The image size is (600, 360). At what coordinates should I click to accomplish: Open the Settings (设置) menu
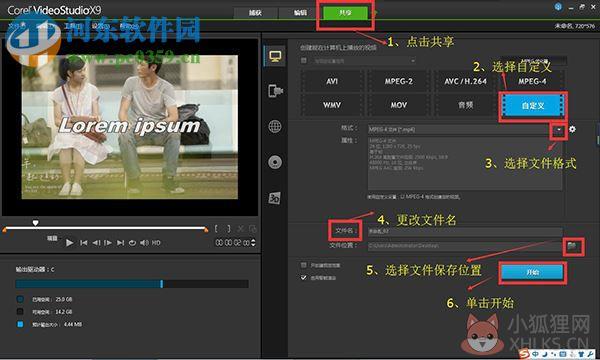(x=100, y=26)
